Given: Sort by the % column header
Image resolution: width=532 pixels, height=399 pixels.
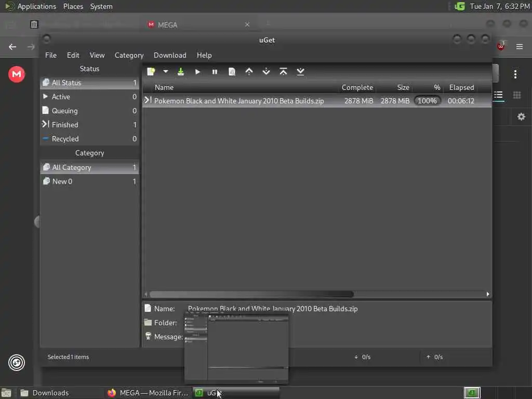Looking at the screenshot, I should [x=428, y=87].
